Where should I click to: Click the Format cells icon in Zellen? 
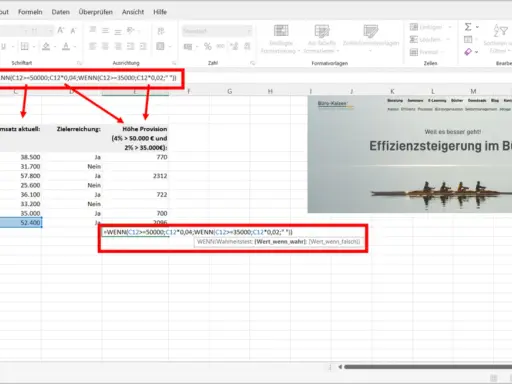(414, 52)
